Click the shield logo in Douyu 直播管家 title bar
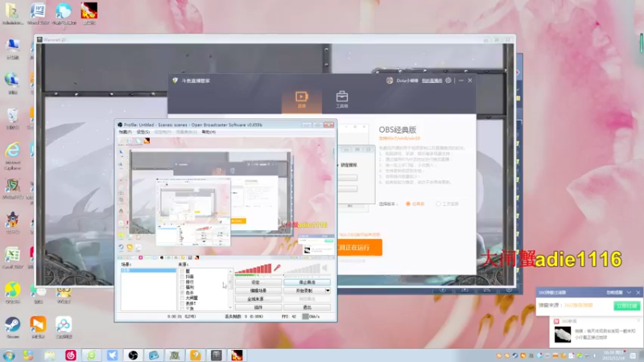Image resolution: width=644 pixels, height=362 pixels. tap(175, 80)
